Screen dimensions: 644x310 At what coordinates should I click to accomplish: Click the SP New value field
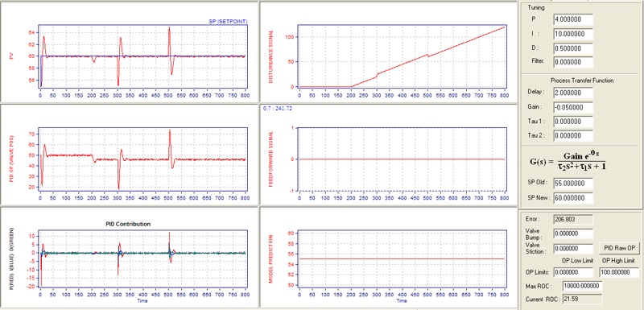click(573, 198)
